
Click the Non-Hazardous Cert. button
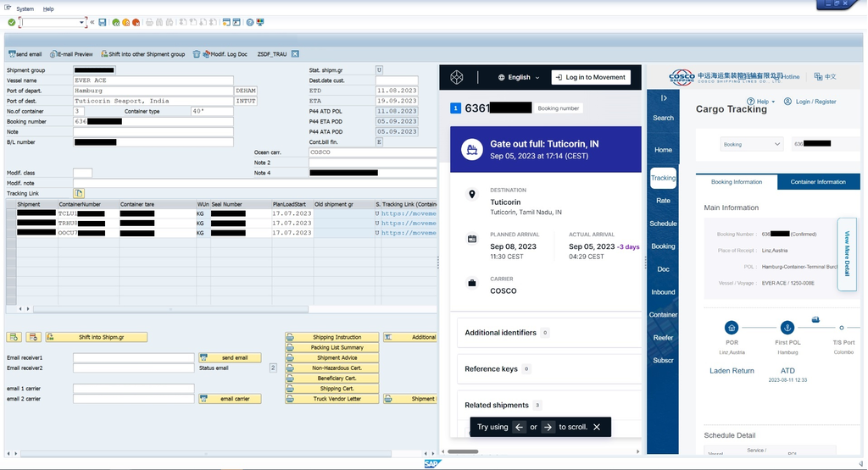pos(331,368)
